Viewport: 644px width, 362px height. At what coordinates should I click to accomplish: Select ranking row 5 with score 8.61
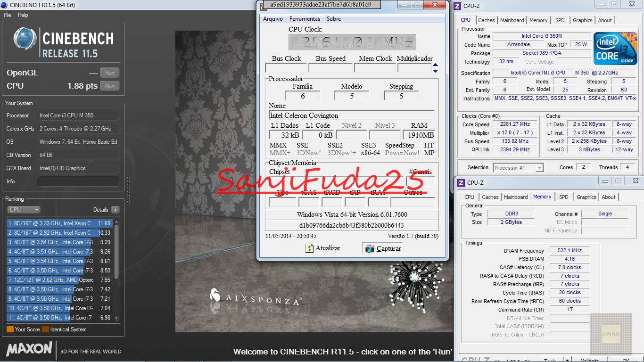(x=59, y=261)
